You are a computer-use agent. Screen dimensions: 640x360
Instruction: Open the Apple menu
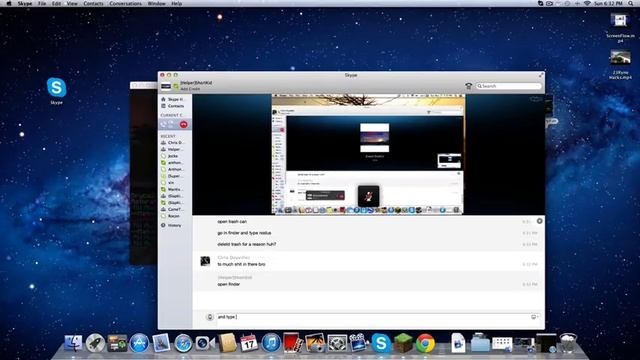pos(9,3)
